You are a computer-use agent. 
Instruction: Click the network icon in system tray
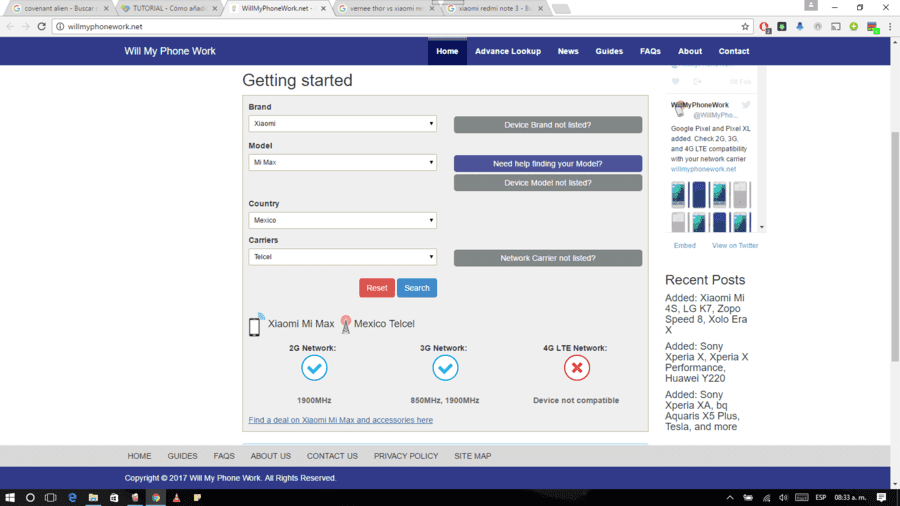[766, 497]
